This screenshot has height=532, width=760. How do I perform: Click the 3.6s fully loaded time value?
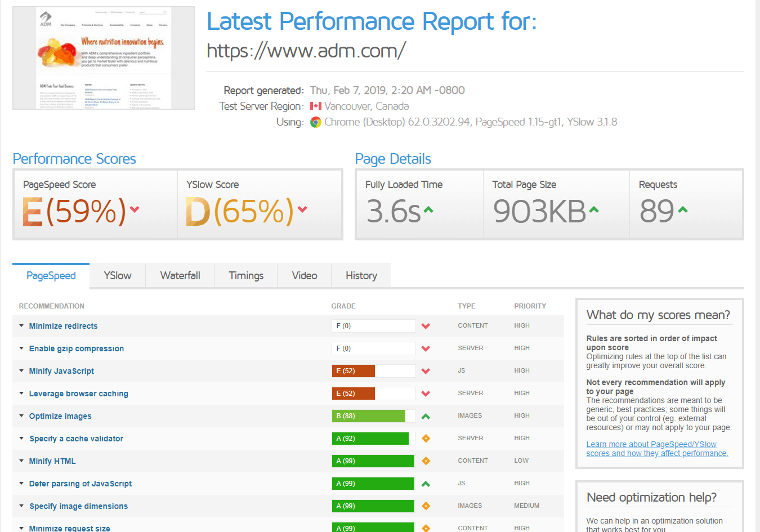[394, 212]
